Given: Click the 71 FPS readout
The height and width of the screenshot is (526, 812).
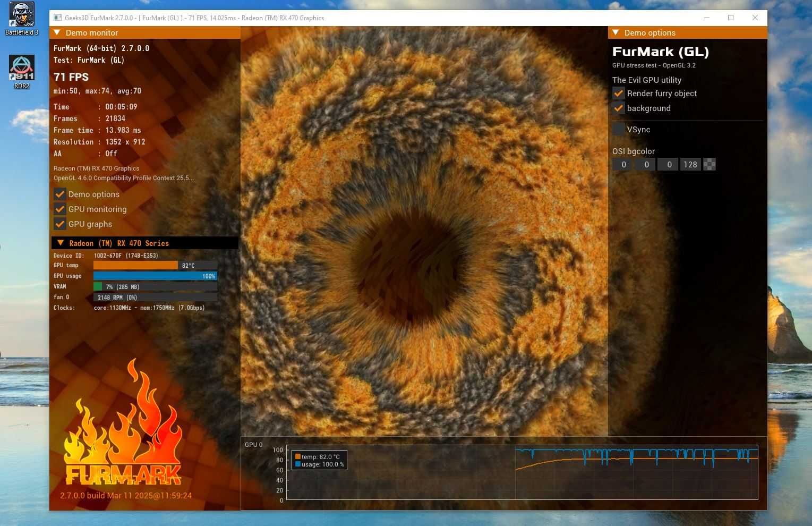Looking at the screenshot, I should coord(71,77).
